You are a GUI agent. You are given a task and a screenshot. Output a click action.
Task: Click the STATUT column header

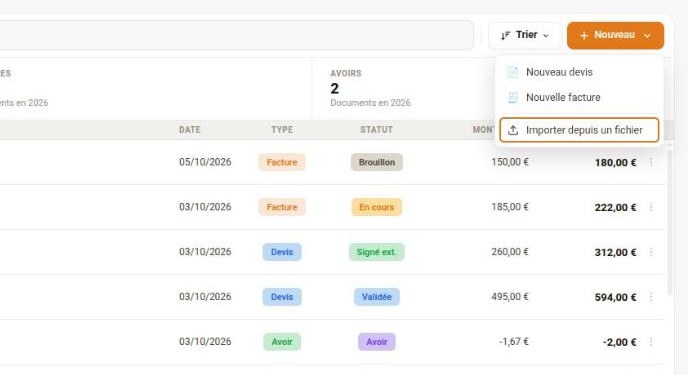376,130
